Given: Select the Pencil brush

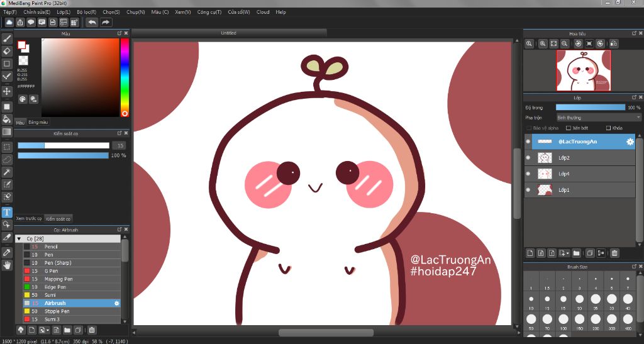Looking at the screenshot, I should tap(72, 247).
